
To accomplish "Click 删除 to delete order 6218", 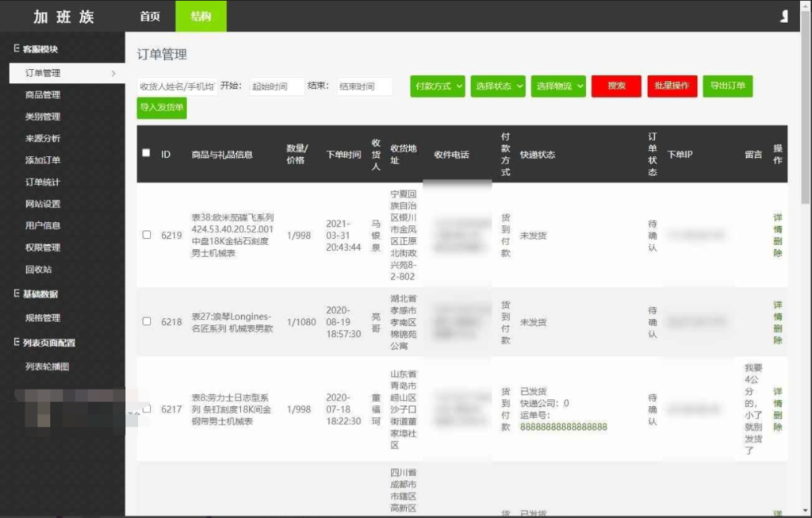I will click(x=779, y=333).
